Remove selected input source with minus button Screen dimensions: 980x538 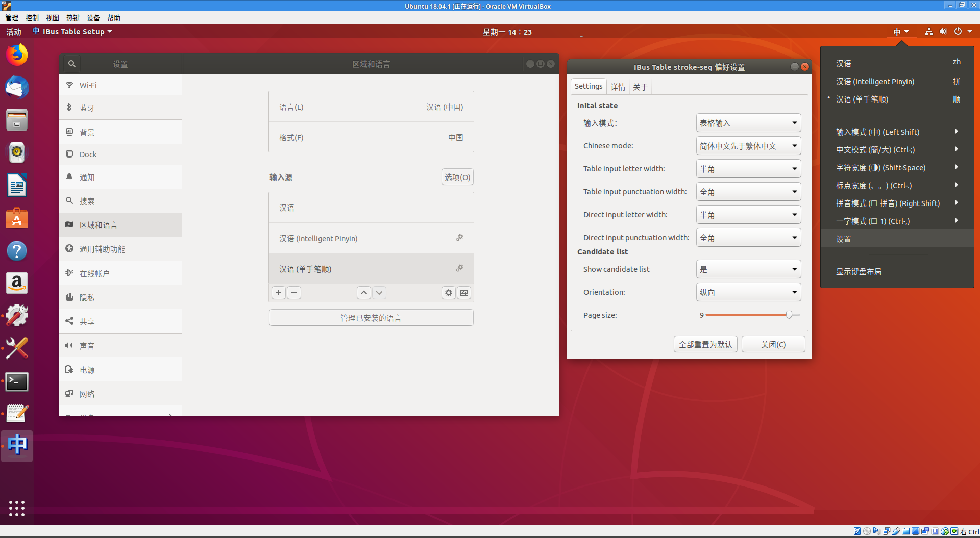(294, 293)
